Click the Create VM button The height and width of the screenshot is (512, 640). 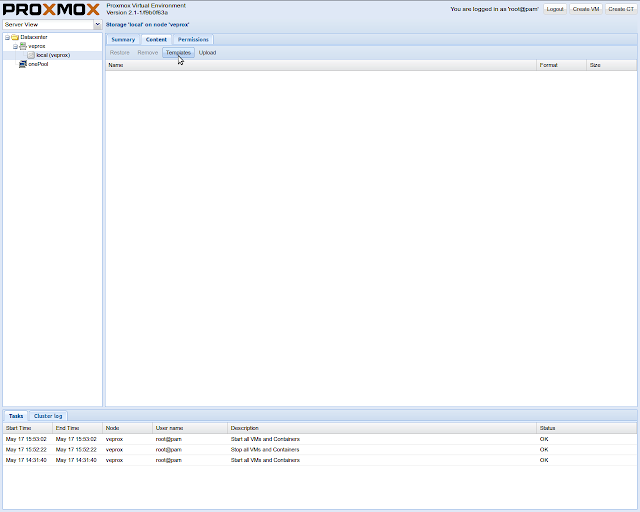click(586, 9)
